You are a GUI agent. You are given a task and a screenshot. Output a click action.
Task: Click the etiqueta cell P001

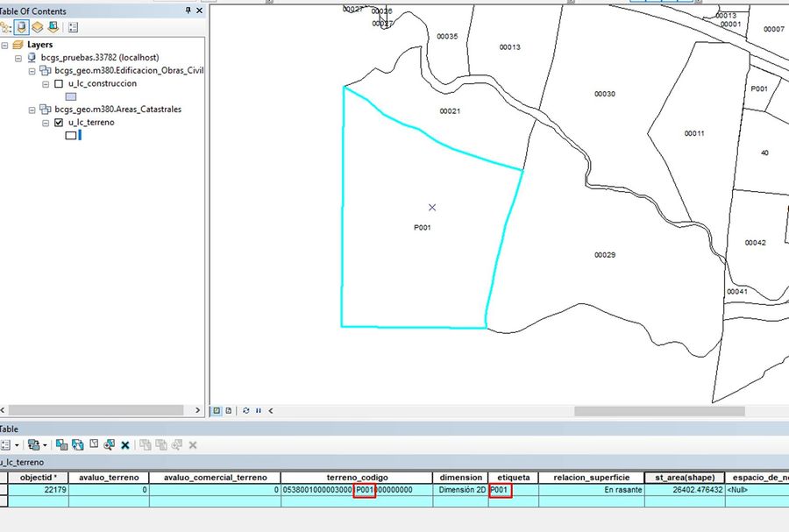[x=513, y=490]
